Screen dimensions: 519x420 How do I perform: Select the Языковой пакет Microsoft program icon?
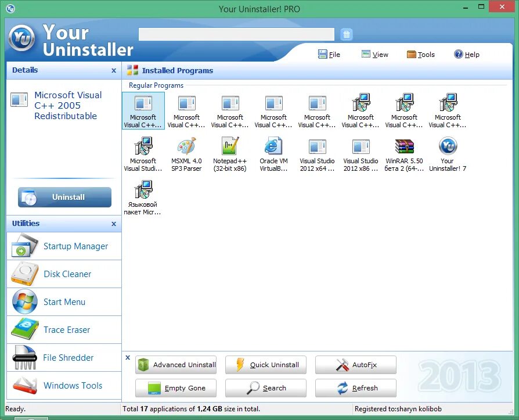[143, 198]
